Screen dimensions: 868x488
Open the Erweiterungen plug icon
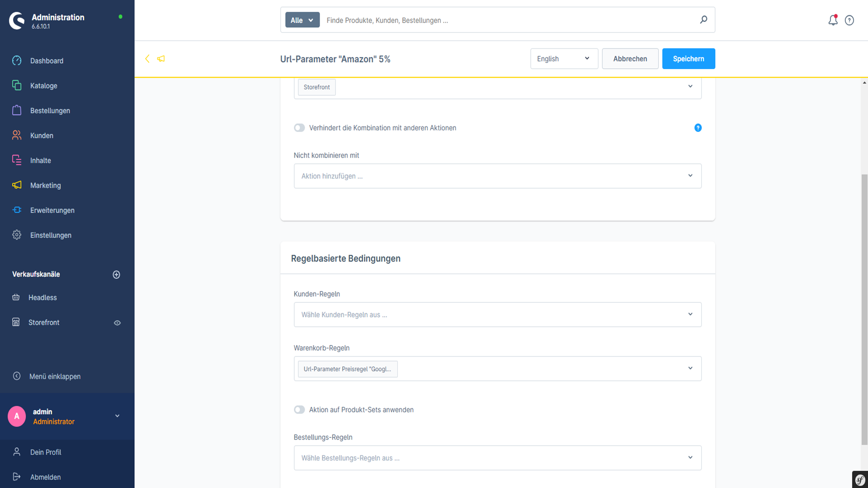[17, 210]
